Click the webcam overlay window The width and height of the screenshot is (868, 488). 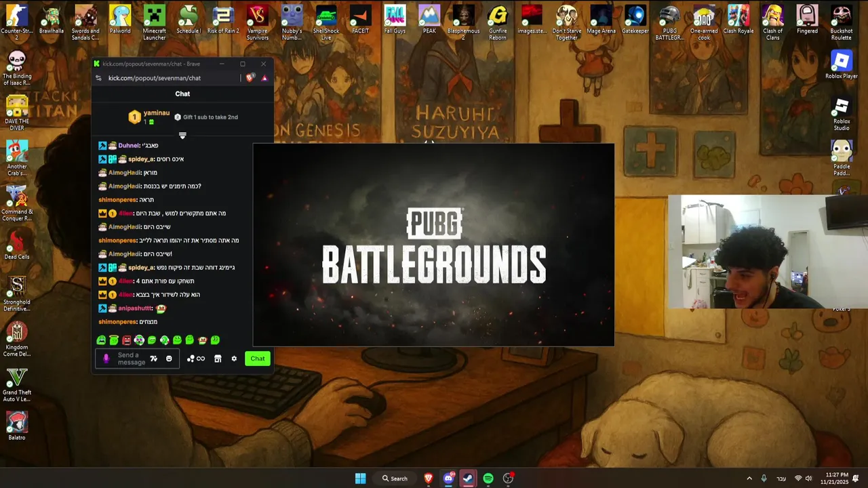click(x=768, y=252)
